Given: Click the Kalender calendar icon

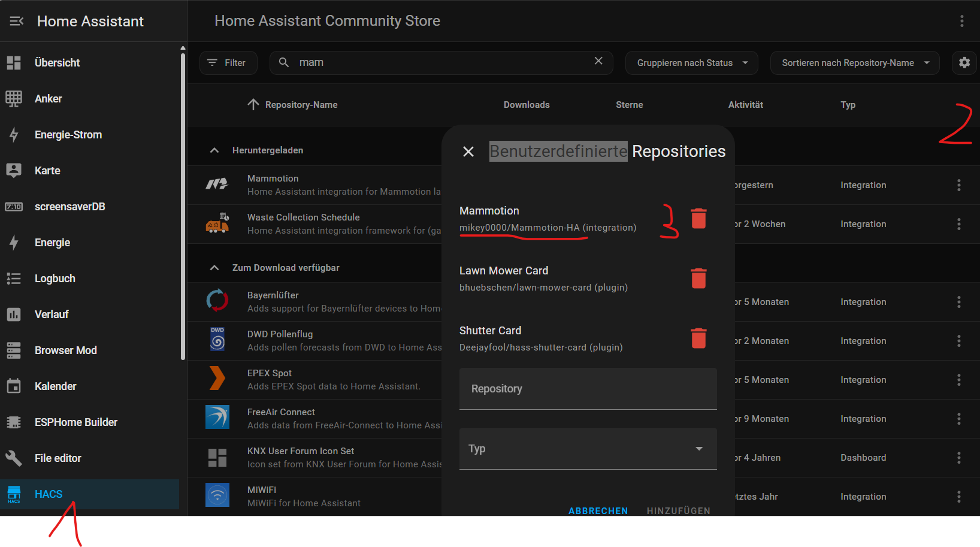Looking at the screenshot, I should click(x=14, y=386).
